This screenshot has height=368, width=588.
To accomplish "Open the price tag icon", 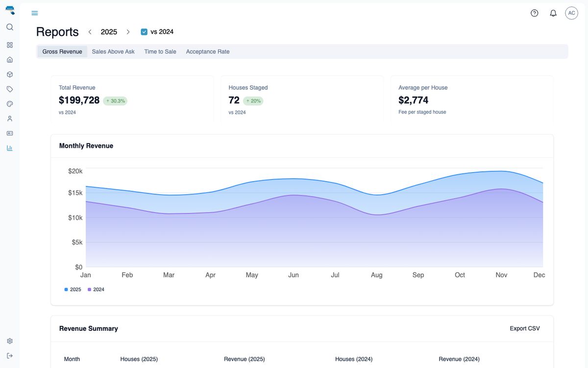I will click(10, 89).
